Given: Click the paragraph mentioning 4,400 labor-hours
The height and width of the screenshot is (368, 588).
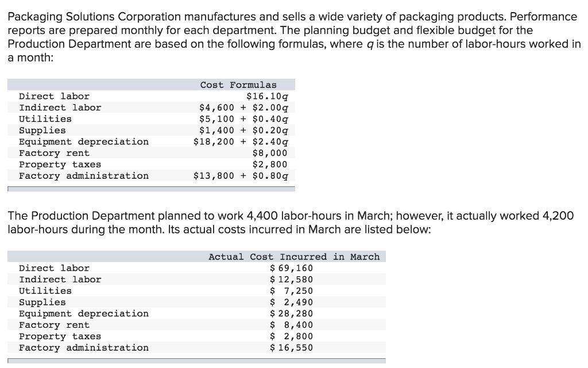Looking at the screenshot, I should (x=291, y=223).
